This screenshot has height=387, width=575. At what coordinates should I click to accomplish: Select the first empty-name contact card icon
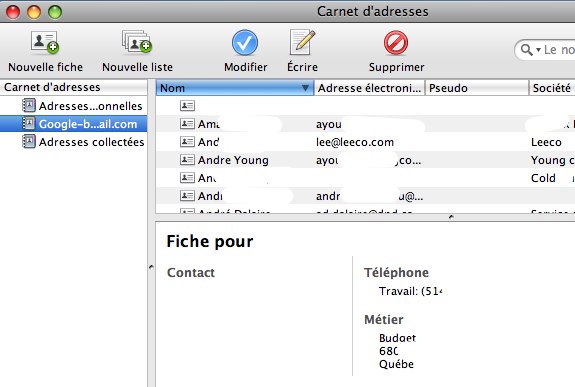click(187, 106)
